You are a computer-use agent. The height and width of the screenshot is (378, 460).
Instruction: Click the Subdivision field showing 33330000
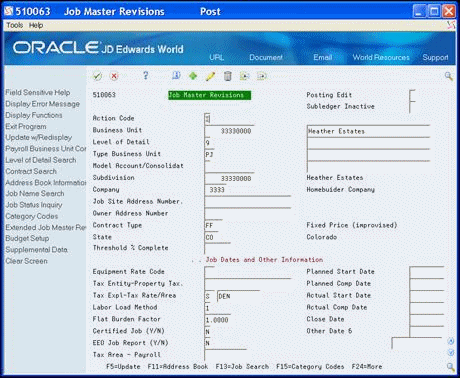click(229, 178)
